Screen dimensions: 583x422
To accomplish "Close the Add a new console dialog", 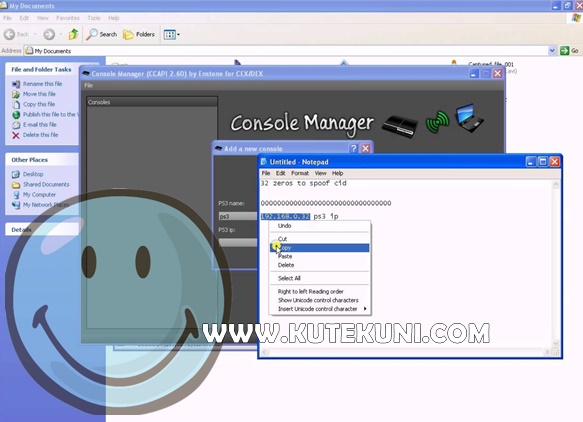I will (x=366, y=149).
